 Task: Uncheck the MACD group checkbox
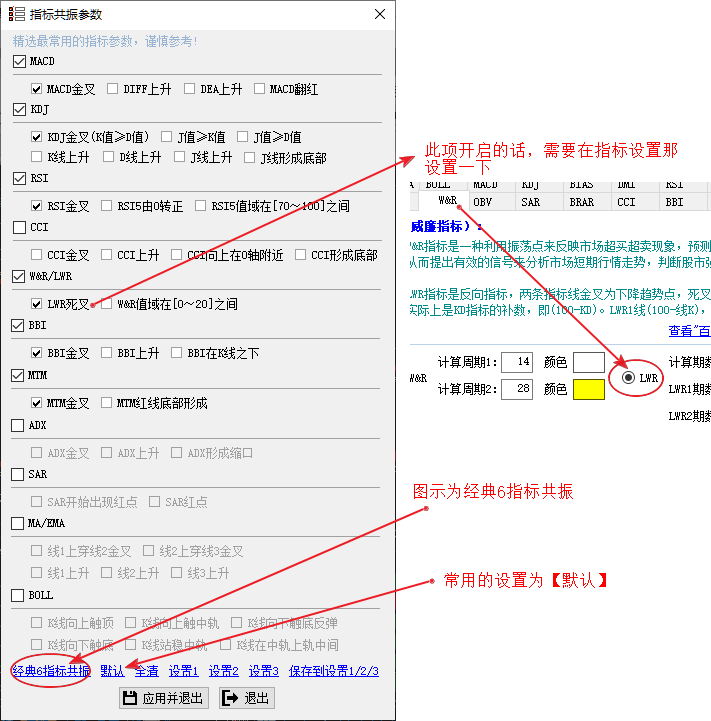19,62
